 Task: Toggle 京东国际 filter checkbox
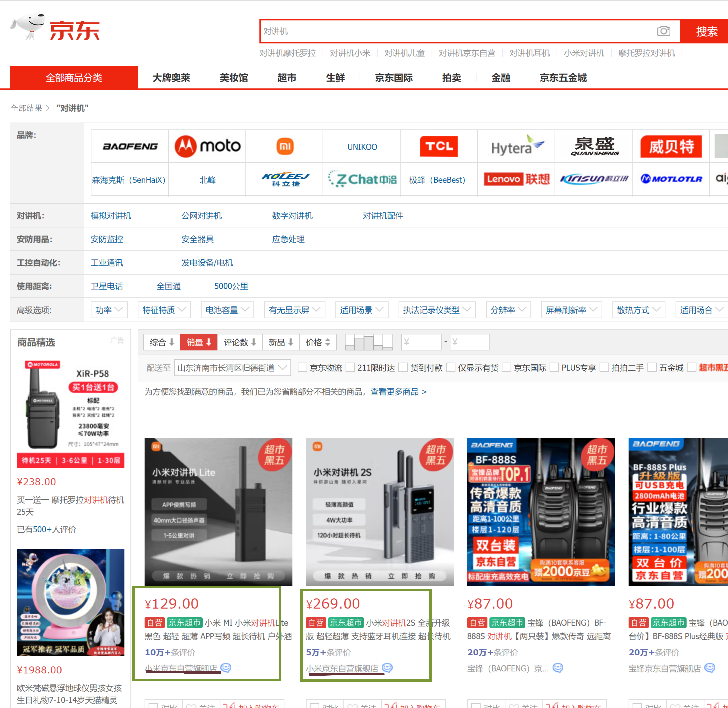[x=506, y=367]
